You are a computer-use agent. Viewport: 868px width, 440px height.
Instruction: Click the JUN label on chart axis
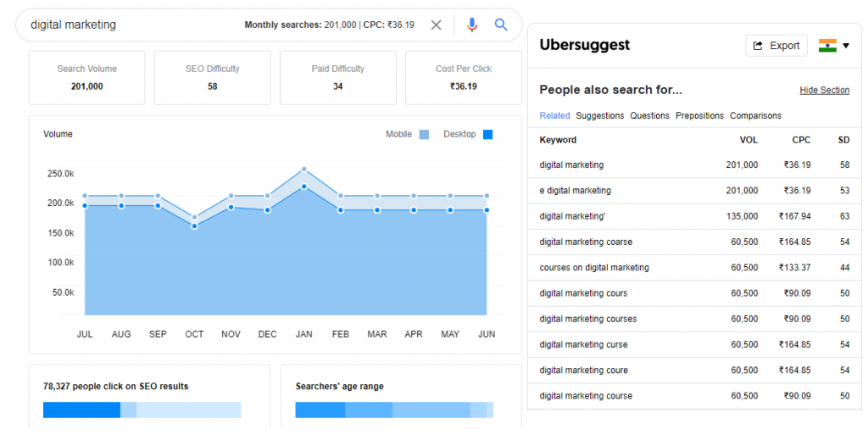coord(487,334)
